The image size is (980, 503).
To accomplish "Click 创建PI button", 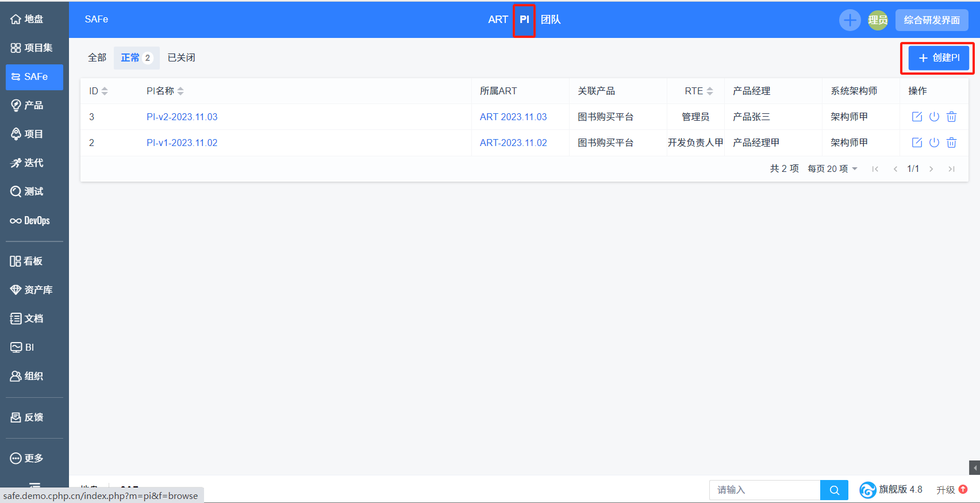I will [939, 58].
